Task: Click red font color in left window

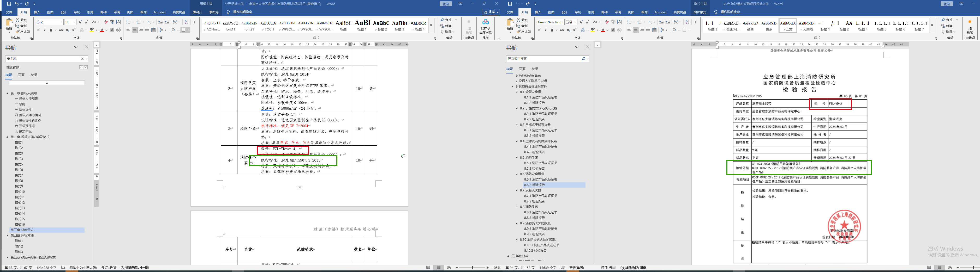Action: click(x=101, y=30)
